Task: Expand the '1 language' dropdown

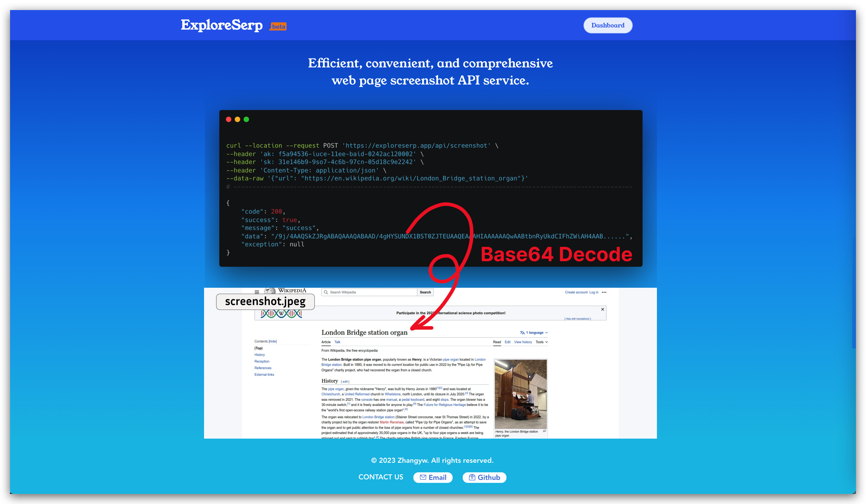Action: (x=534, y=332)
